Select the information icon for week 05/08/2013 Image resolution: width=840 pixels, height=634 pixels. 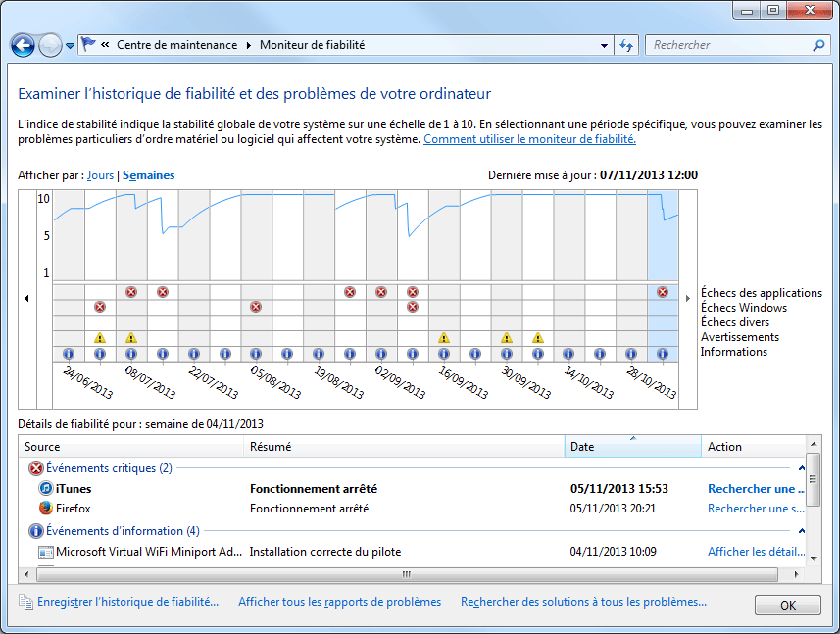click(256, 354)
